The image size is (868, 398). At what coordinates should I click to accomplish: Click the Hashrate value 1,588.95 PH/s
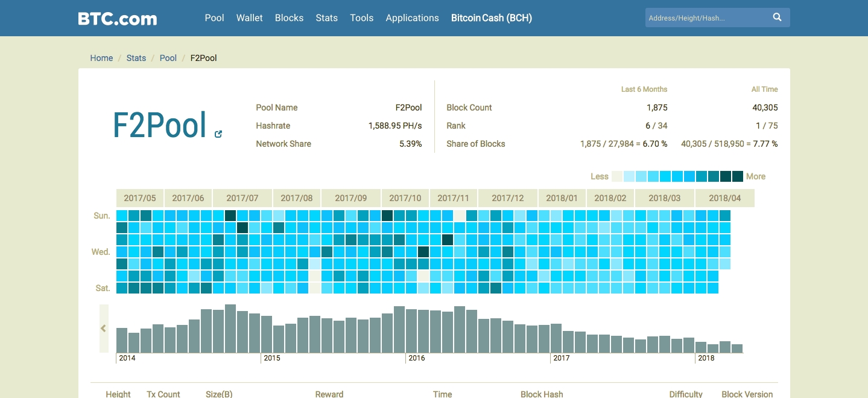pyautogui.click(x=395, y=126)
